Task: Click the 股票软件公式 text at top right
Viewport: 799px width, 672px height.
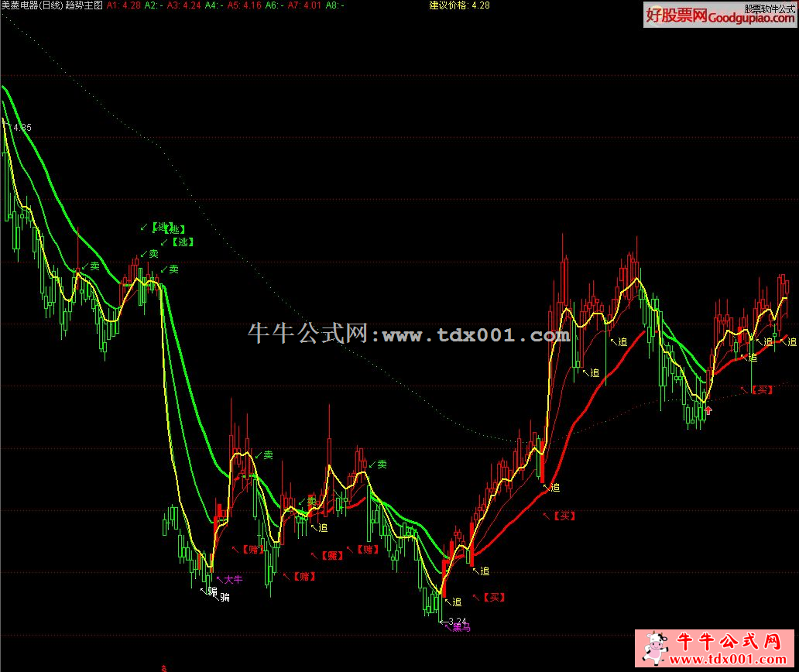Action: click(770, 9)
